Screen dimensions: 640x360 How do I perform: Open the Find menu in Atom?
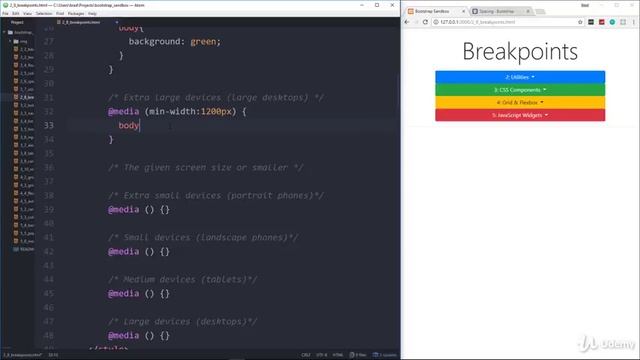click(x=60, y=13)
